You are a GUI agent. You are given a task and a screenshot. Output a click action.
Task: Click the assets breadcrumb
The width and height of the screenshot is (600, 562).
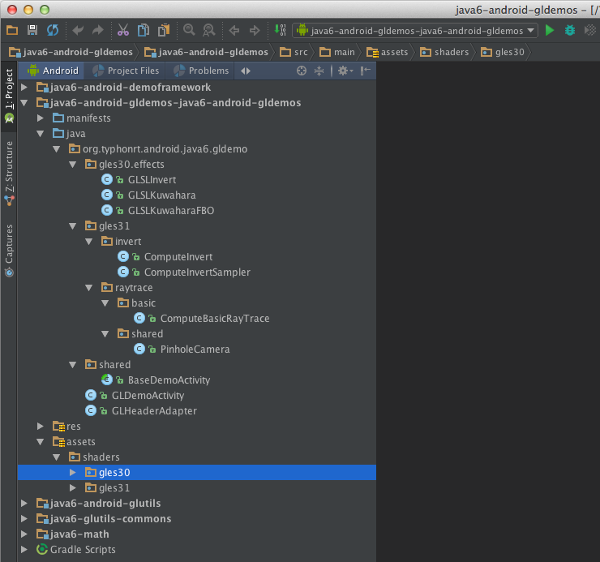(387, 52)
